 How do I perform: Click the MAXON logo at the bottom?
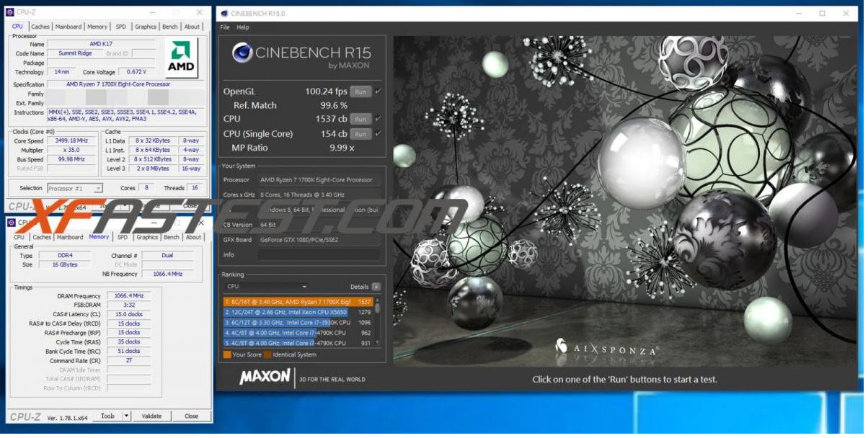[265, 377]
